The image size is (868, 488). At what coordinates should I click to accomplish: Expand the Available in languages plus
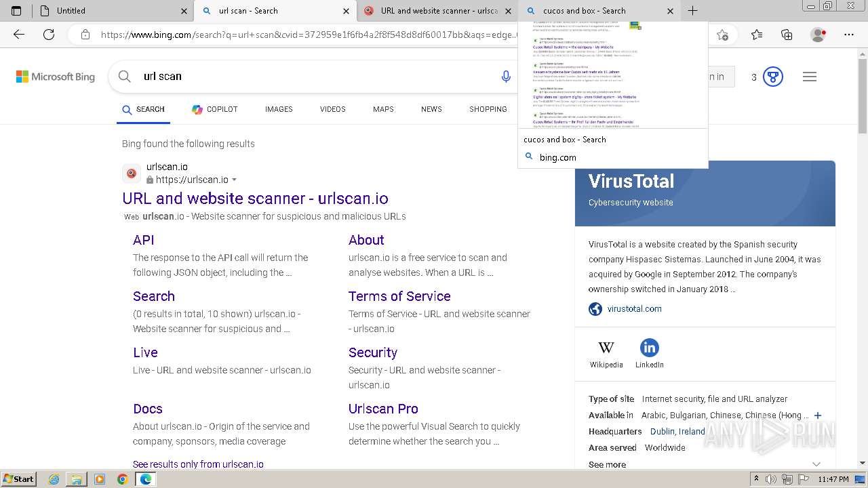point(818,415)
